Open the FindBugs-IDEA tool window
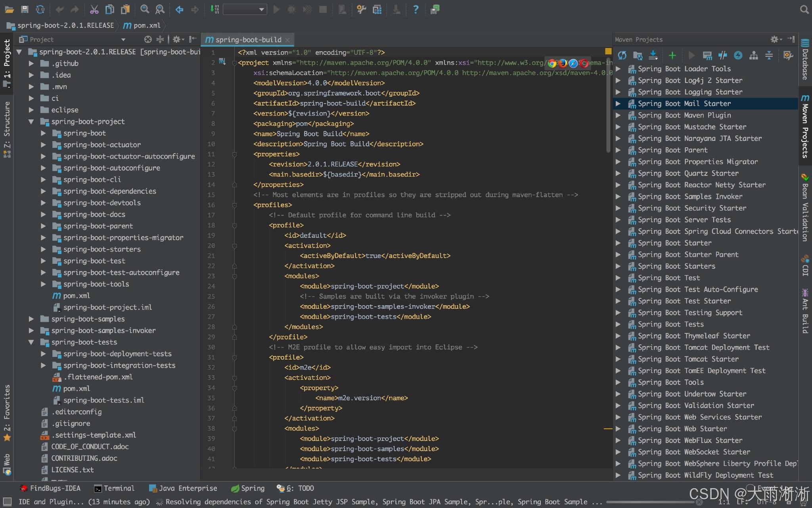 (50, 488)
